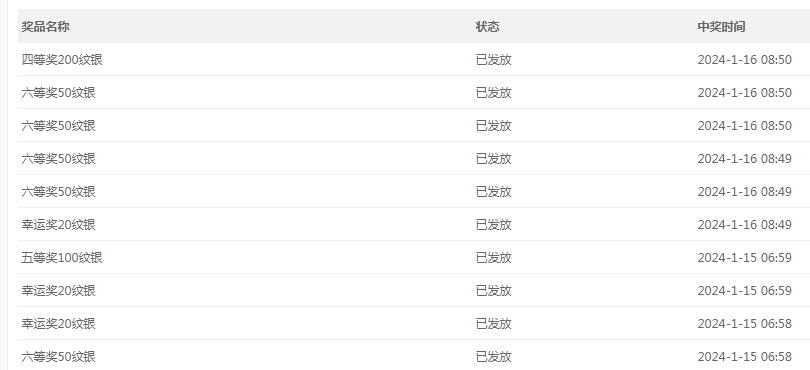Select 幸运奖20纹银 won on 2024-1-16
Screen dimensions: 810x370
pyautogui.click(x=58, y=225)
